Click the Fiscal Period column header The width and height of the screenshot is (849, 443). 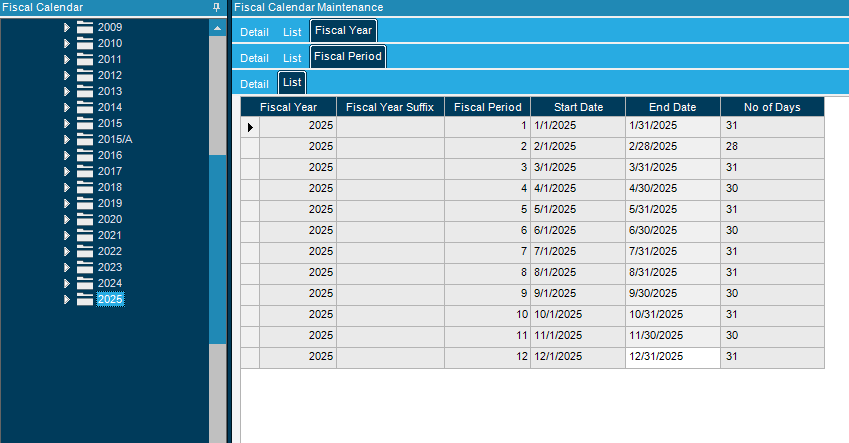pos(487,107)
